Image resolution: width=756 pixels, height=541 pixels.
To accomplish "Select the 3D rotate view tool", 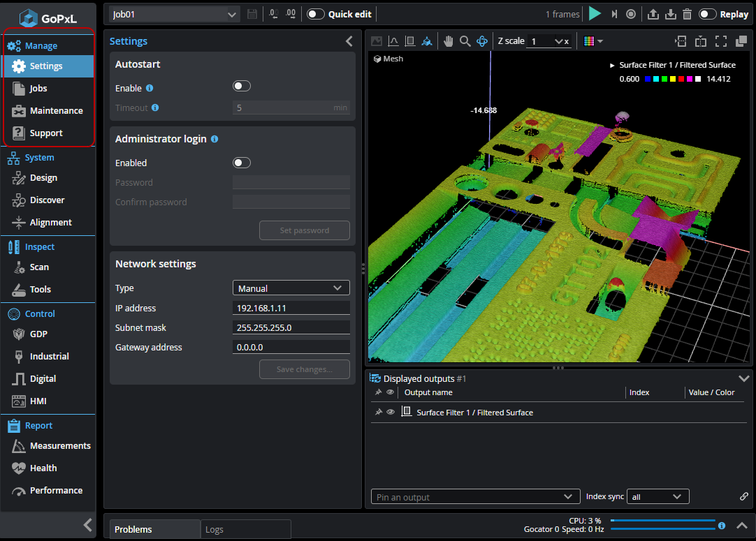I will pyautogui.click(x=482, y=41).
